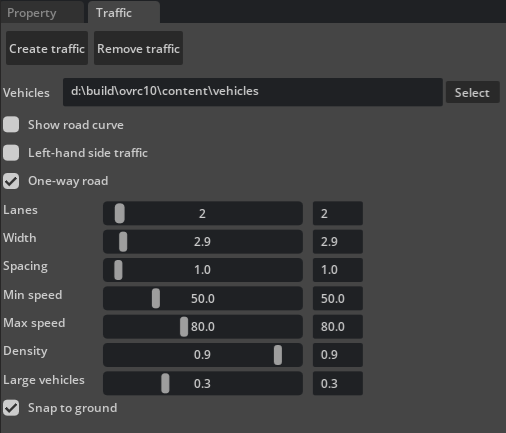Enable Left-hand side traffic checkbox
Image resolution: width=506 pixels, height=433 pixels.
point(11,153)
